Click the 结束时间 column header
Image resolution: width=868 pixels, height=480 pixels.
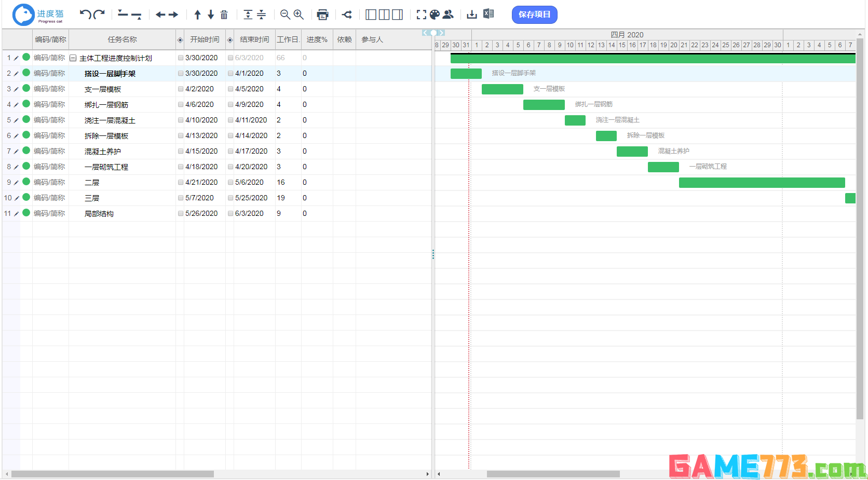pos(254,39)
